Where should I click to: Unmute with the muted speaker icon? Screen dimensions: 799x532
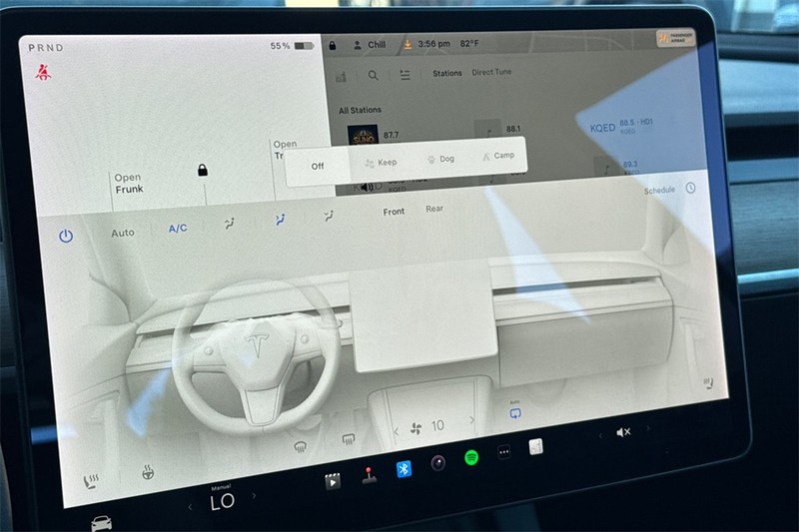(x=623, y=432)
